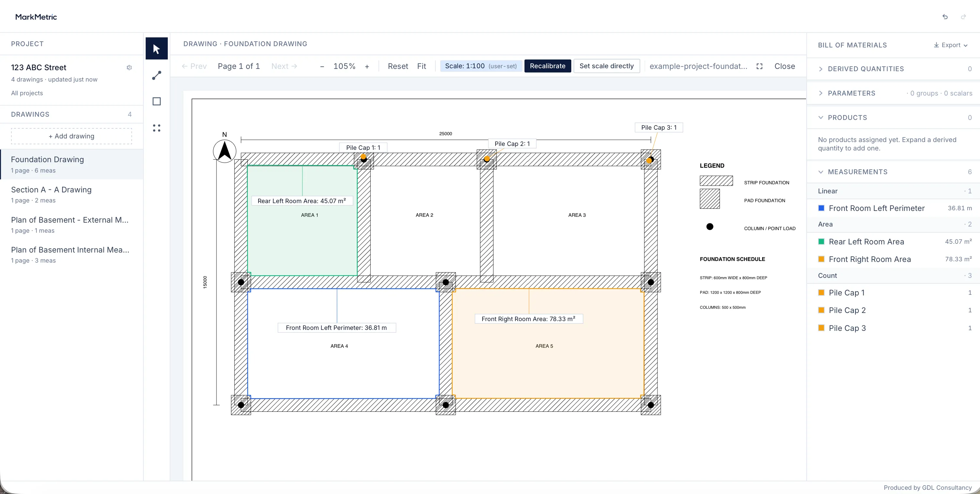Select Front Room Left Perimeter measurement row
This screenshot has width=980, height=494.
[x=893, y=208]
